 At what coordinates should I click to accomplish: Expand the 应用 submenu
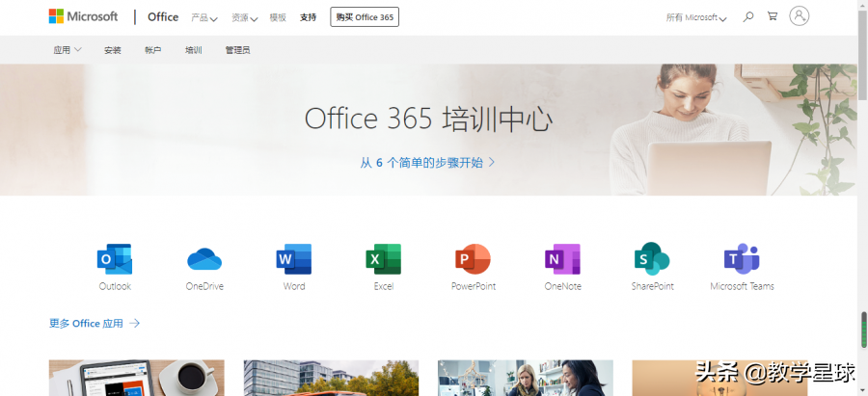point(68,50)
